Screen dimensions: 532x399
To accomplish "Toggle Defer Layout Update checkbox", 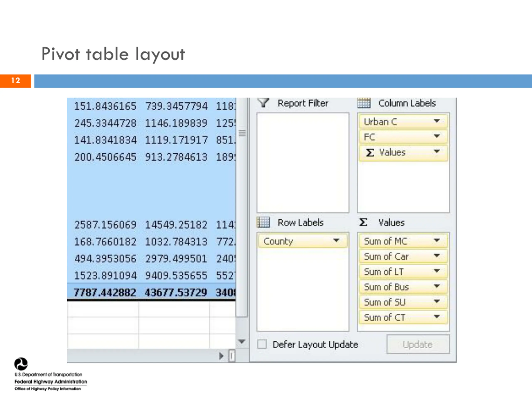I will tap(262, 344).
